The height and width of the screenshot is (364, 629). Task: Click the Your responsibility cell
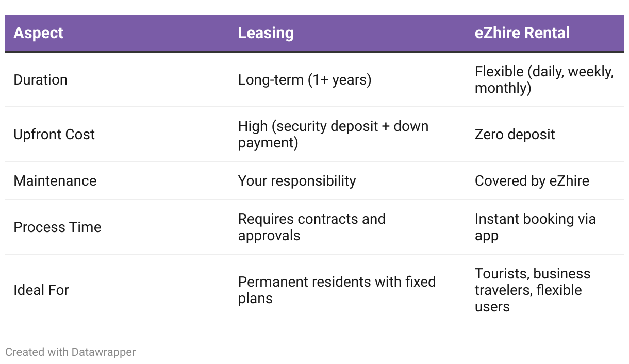tap(297, 181)
